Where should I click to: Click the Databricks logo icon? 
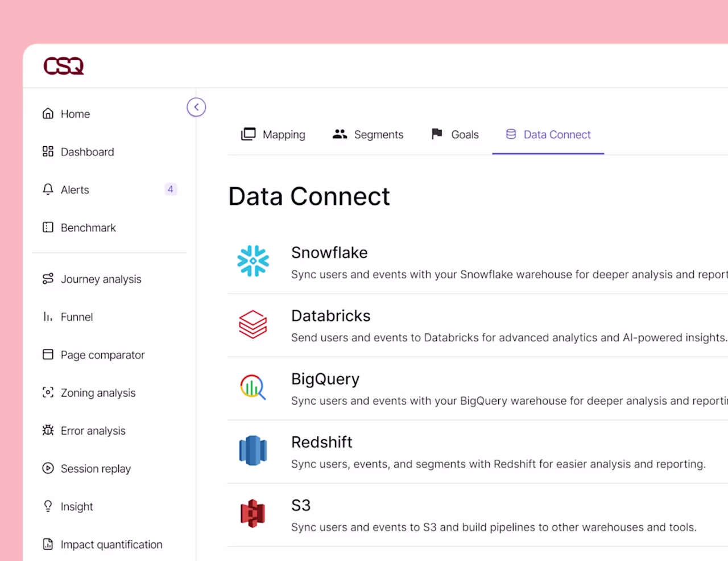[x=253, y=324]
